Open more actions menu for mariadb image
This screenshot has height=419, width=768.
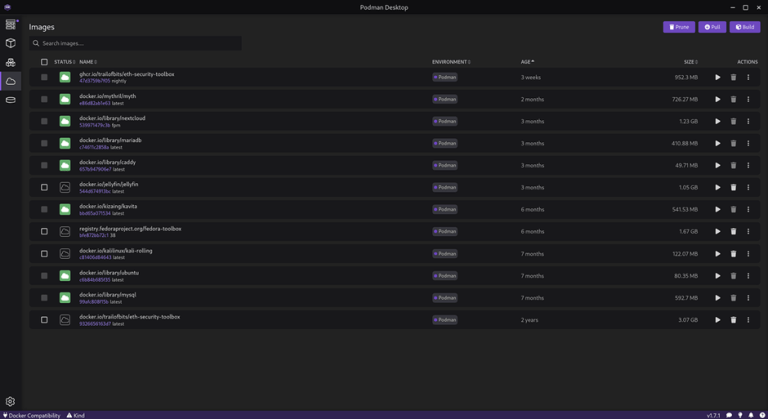tap(748, 143)
